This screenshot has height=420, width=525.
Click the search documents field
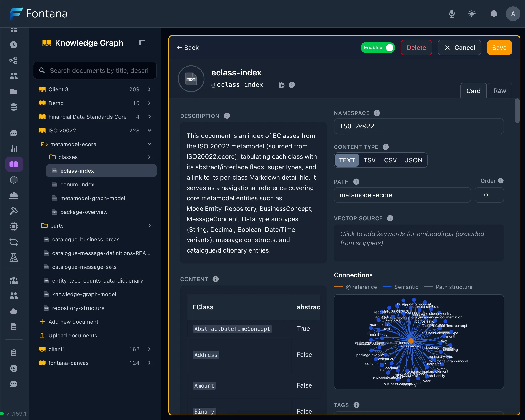click(x=95, y=70)
